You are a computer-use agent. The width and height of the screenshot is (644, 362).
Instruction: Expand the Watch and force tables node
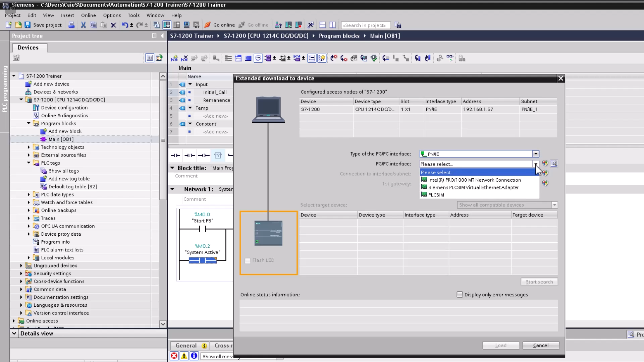[29, 202]
